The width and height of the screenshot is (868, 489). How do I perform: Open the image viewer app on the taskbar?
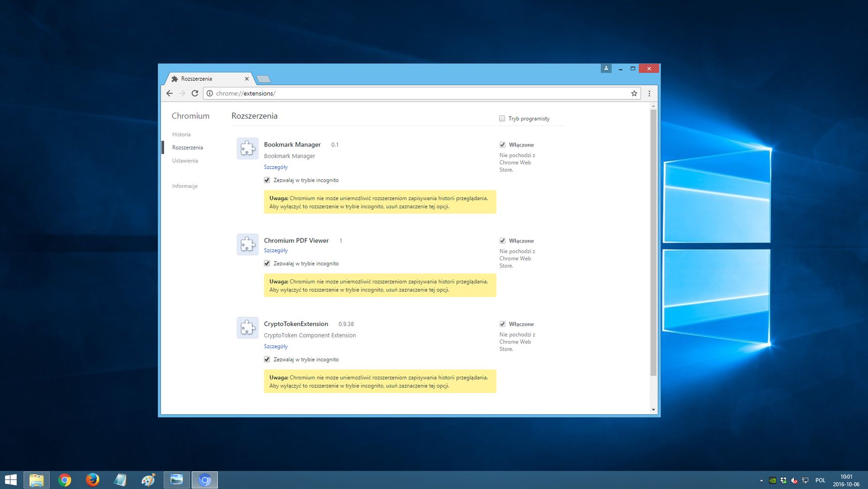coord(177,480)
